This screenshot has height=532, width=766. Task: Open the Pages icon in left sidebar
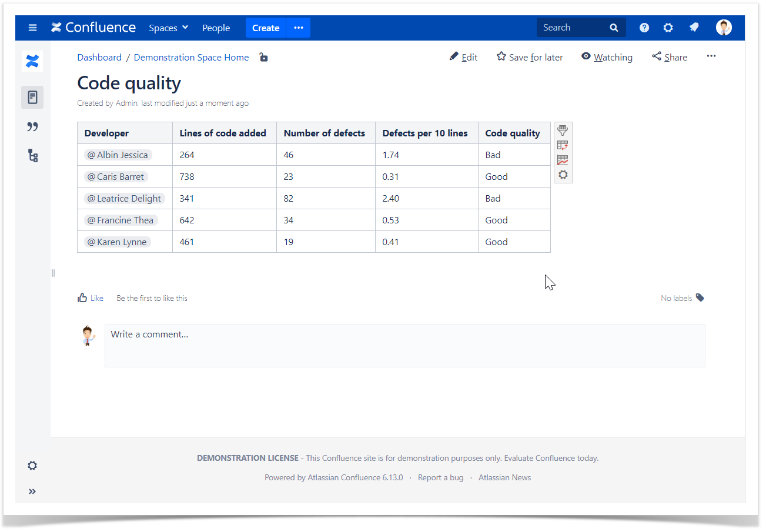point(32,97)
